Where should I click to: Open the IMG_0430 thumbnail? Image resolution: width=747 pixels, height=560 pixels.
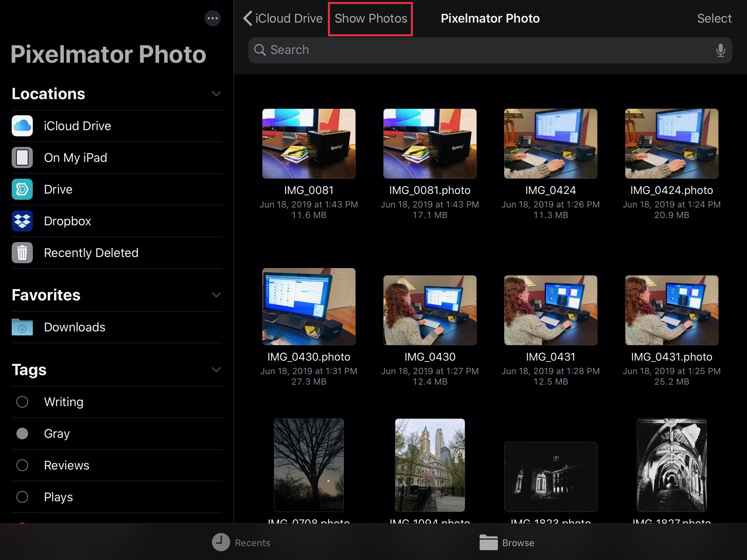tap(430, 310)
